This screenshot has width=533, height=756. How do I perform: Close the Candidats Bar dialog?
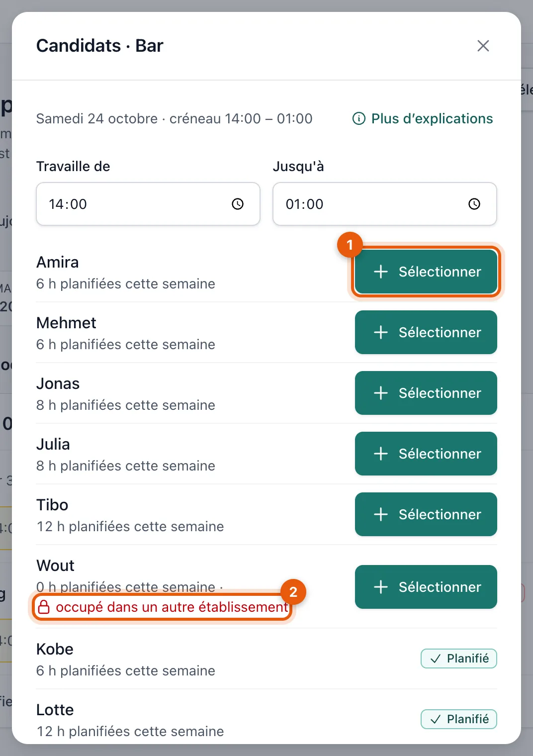(483, 46)
